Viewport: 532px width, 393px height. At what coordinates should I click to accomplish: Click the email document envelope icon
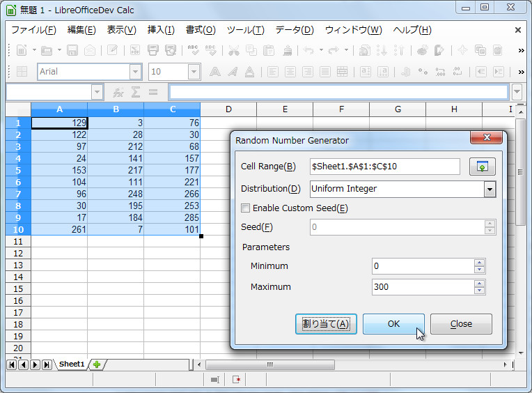(x=90, y=50)
